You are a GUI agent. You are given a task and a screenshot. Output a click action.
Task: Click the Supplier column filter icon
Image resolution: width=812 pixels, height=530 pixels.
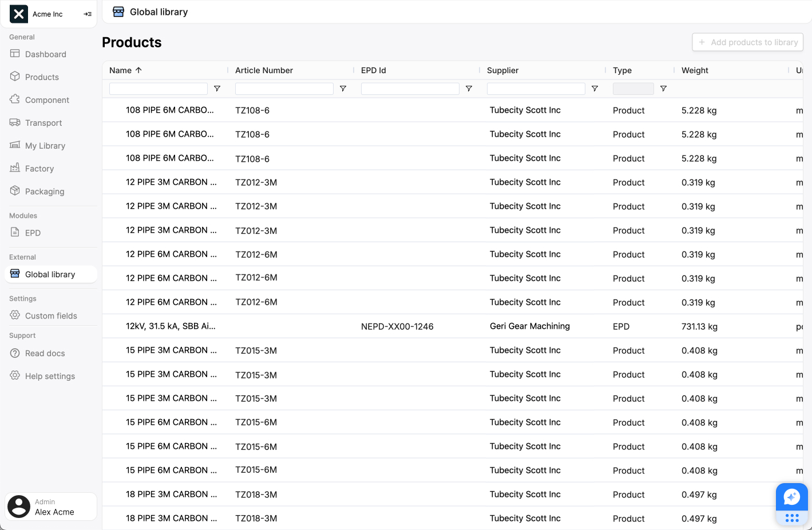coord(595,89)
